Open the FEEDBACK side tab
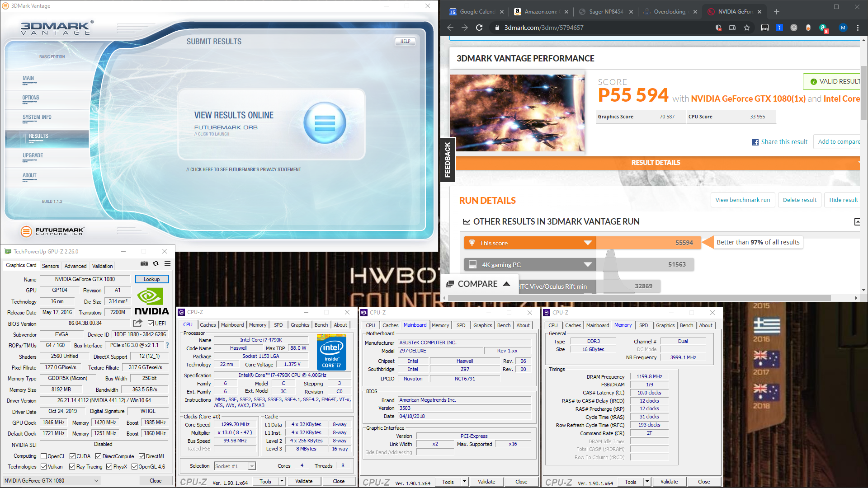The image size is (868, 488). pyautogui.click(x=448, y=160)
